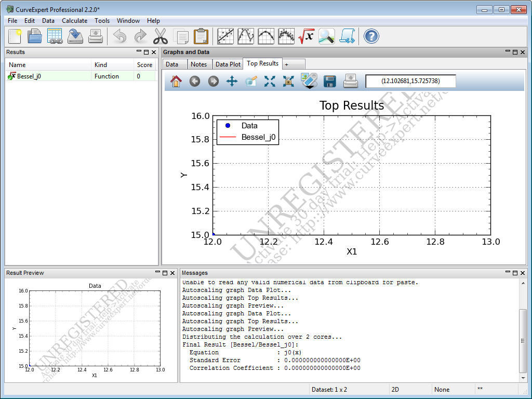This screenshot has width=532, height=399.
Task: Add a new graph tab with plus
Action: (x=293, y=64)
